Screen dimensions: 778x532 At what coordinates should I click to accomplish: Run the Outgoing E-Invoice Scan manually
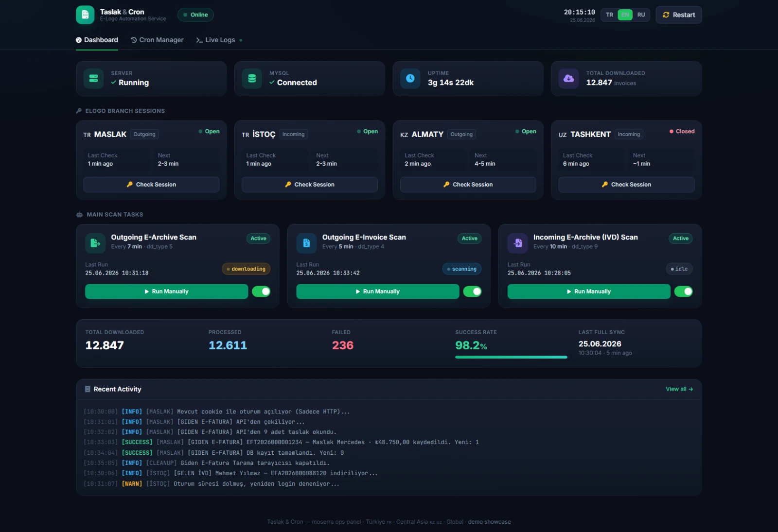[x=378, y=292]
